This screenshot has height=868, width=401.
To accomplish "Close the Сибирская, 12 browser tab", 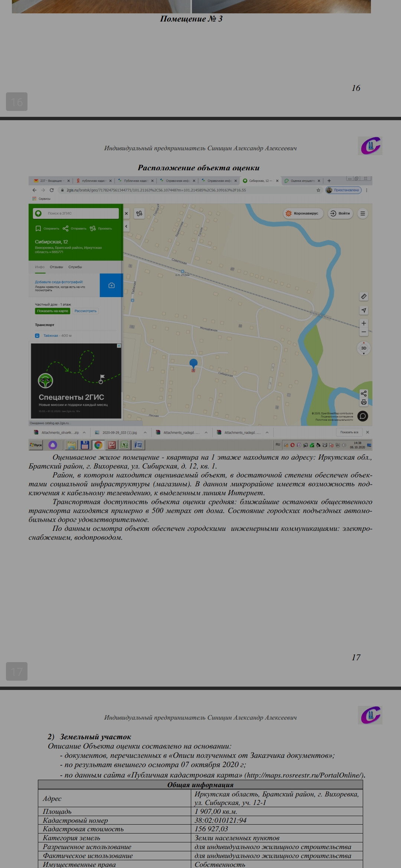I will [x=277, y=181].
